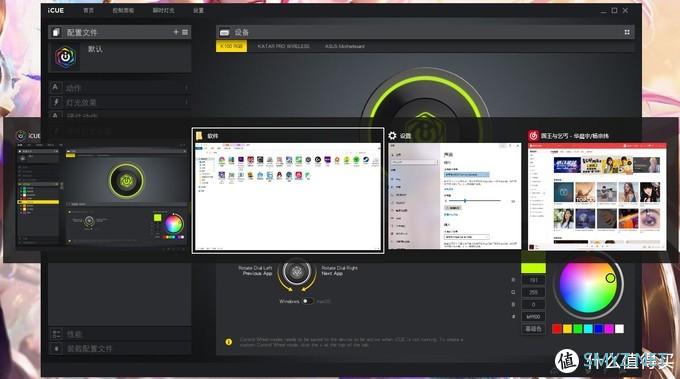Add a new profile with the plus icon

click(x=176, y=32)
